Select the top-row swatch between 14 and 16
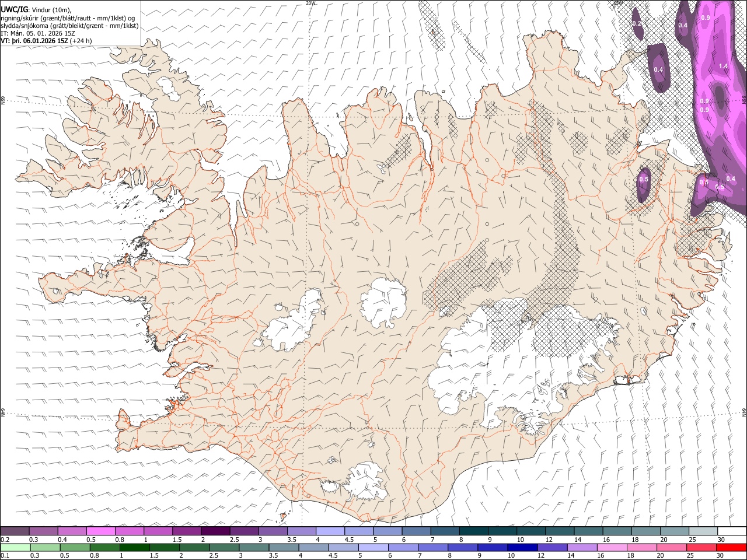This screenshot has width=747, height=560. [589, 531]
